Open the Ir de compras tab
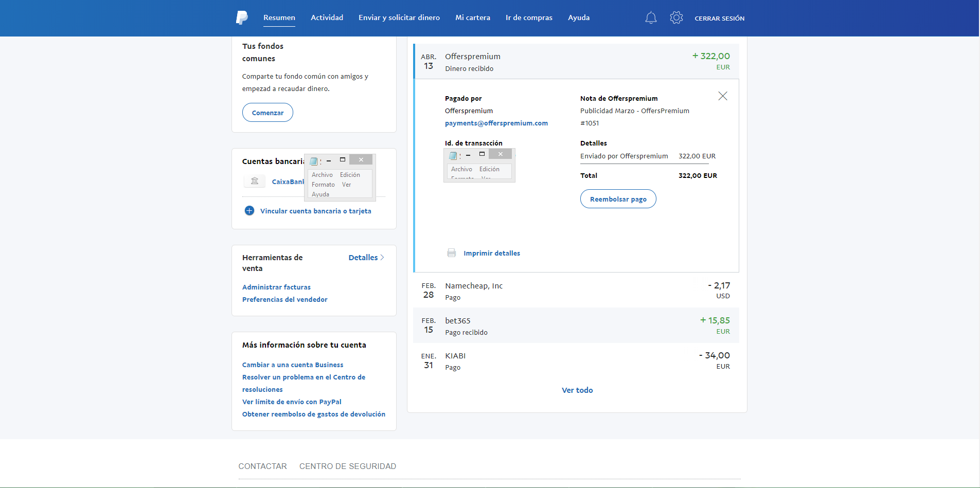Viewport: 980px width, 488px height. 529,17
